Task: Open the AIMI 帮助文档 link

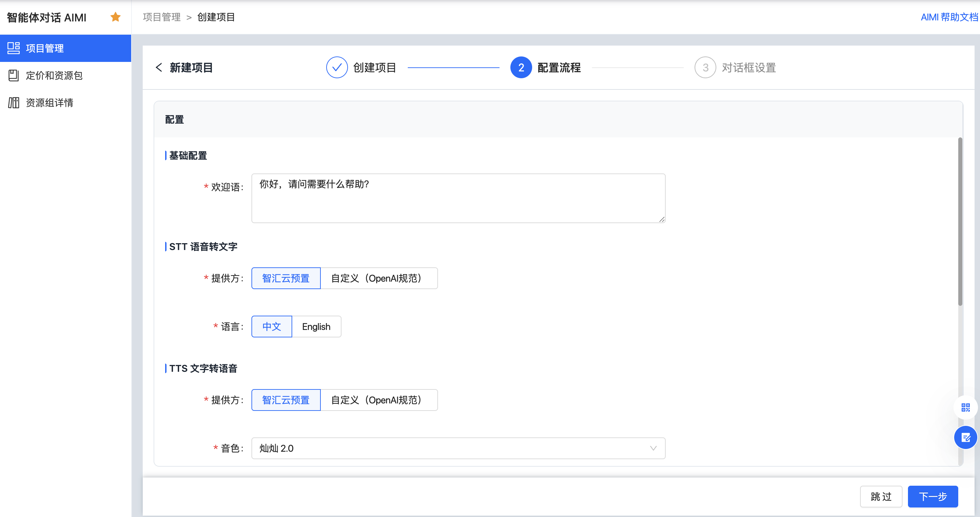Action: click(x=949, y=17)
